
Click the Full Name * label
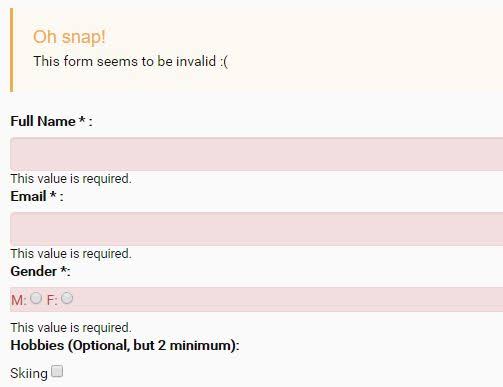point(51,121)
